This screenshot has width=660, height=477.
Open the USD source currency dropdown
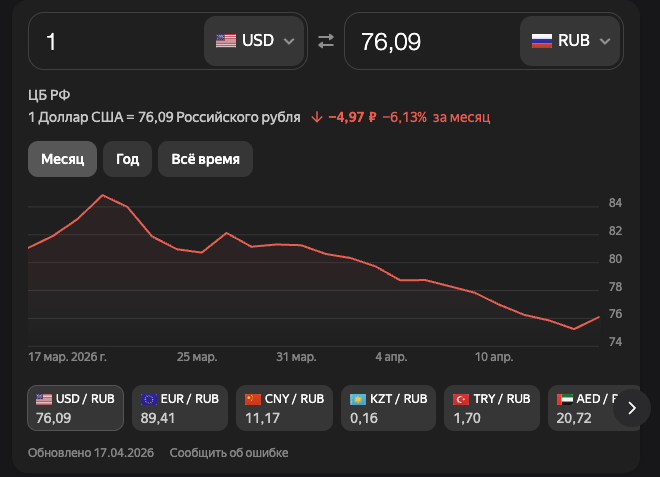(x=255, y=41)
